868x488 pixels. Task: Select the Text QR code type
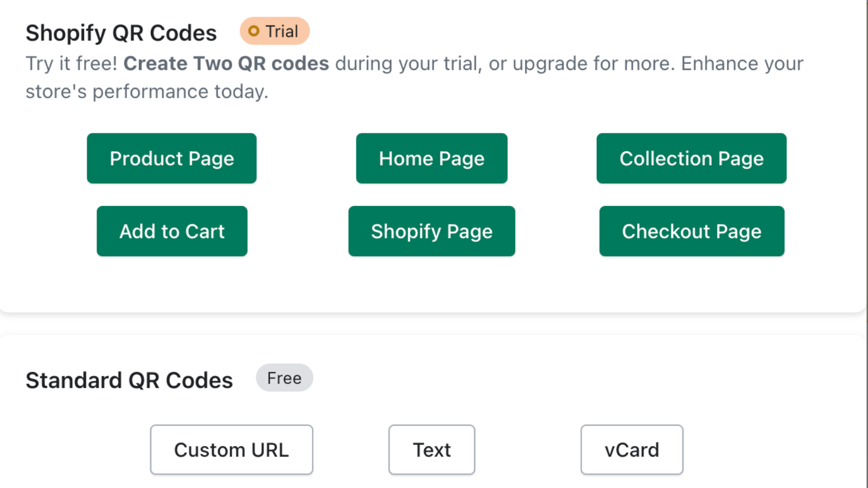pyautogui.click(x=431, y=450)
